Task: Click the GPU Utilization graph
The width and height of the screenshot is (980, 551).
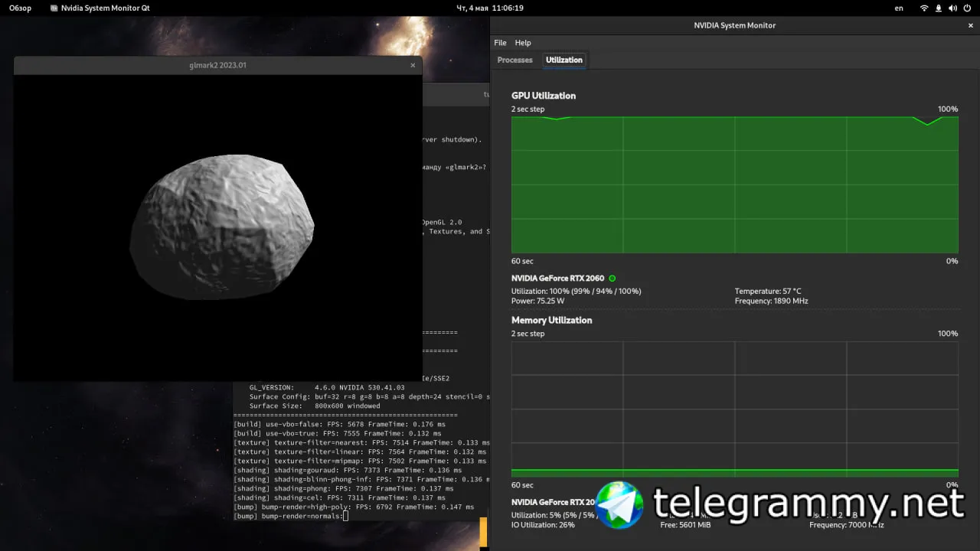Action: pyautogui.click(x=735, y=184)
